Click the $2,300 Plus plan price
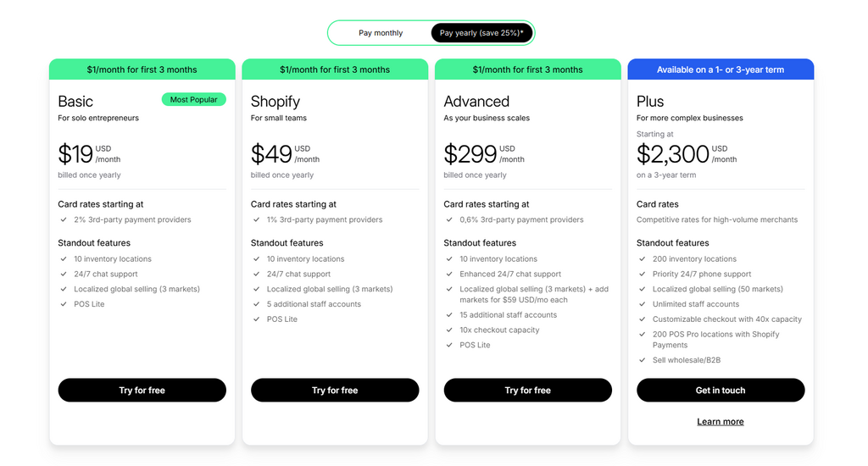 (672, 154)
